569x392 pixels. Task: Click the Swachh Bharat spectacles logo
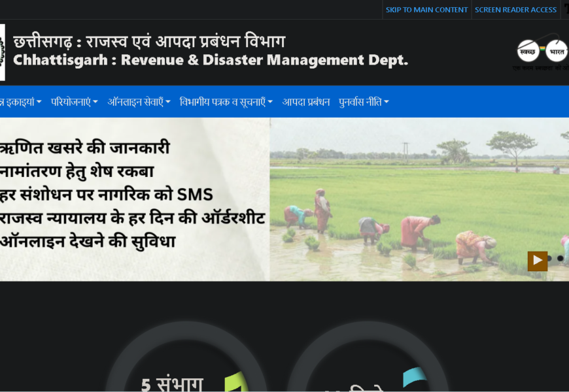click(542, 50)
